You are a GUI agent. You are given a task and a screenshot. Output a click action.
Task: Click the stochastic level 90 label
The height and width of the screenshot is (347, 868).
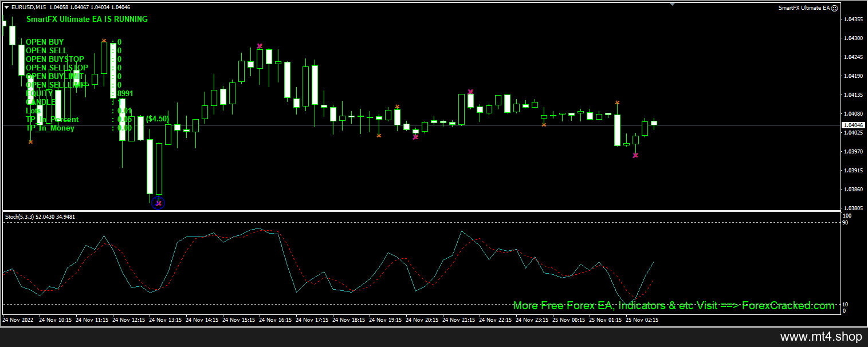click(x=846, y=222)
